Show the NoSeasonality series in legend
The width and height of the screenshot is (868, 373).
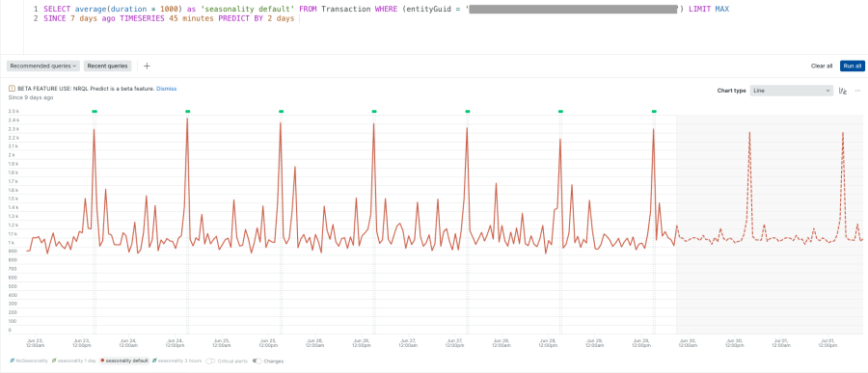pyautogui.click(x=29, y=360)
